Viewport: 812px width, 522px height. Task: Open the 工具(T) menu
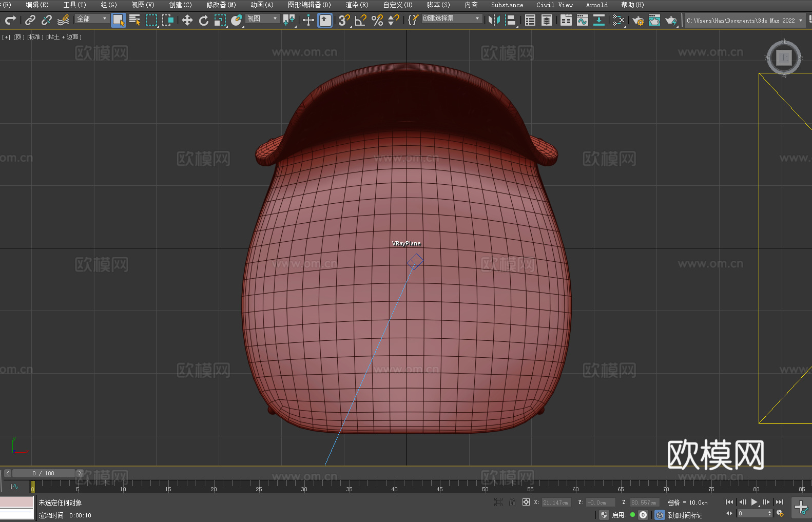75,5
